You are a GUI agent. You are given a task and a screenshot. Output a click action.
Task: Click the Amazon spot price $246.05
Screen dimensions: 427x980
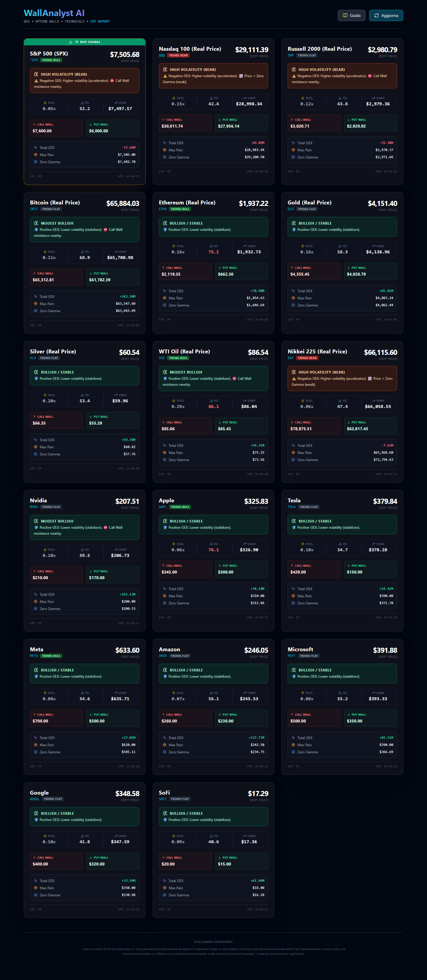(x=256, y=651)
